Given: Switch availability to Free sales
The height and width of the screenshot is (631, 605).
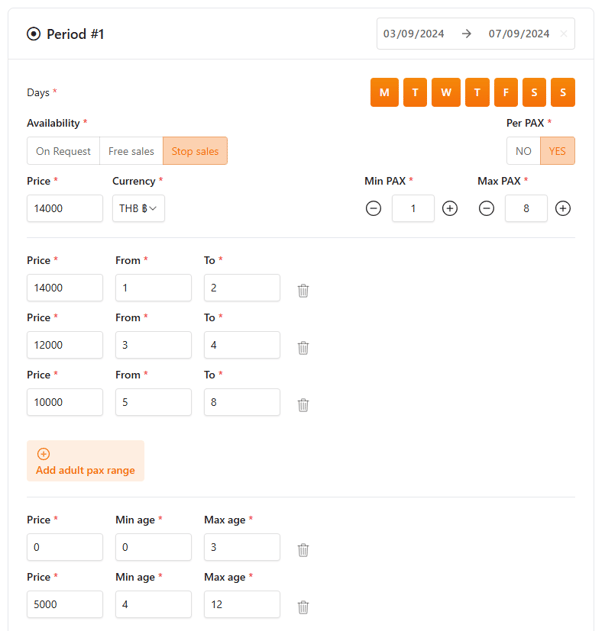Looking at the screenshot, I should coord(131,151).
